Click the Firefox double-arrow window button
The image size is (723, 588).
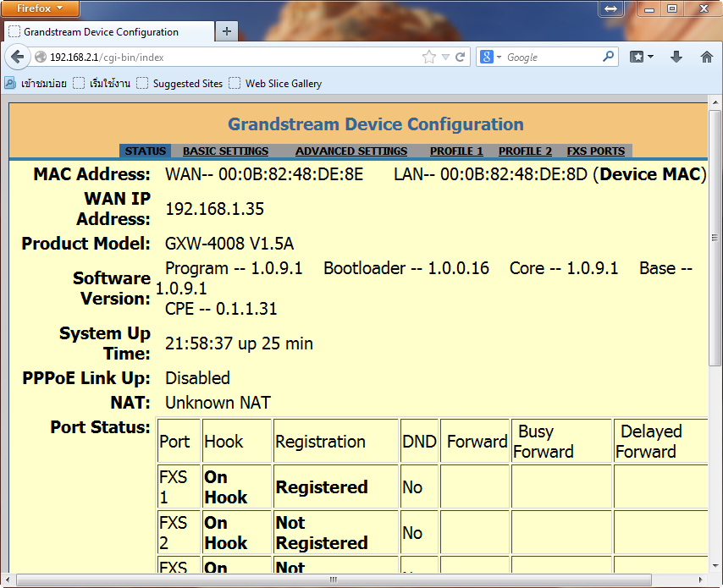point(610,8)
